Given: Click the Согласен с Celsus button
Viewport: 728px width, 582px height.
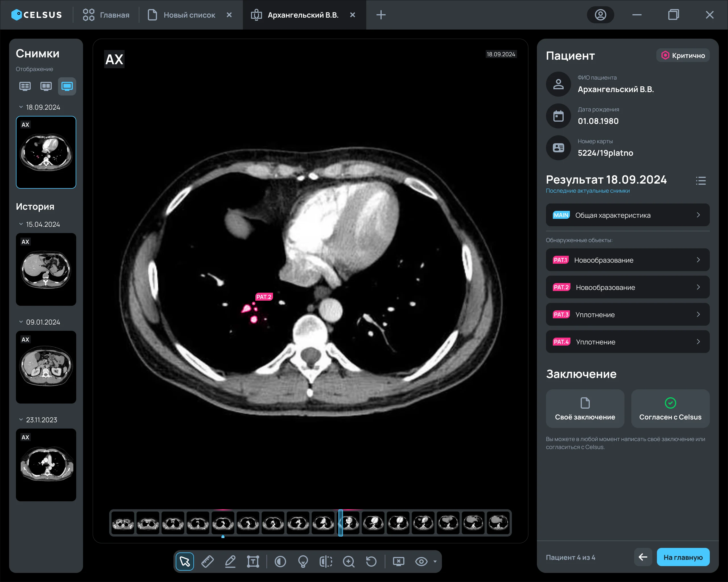Looking at the screenshot, I should 671,409.
